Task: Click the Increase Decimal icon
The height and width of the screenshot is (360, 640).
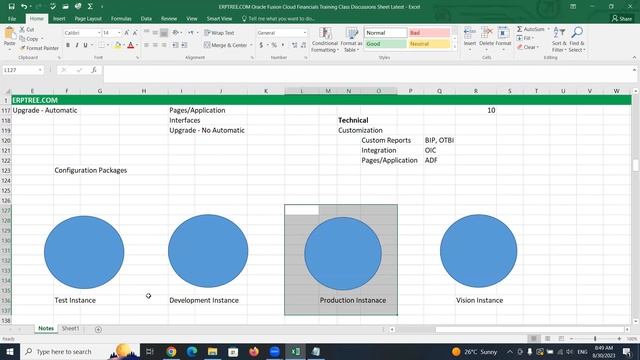Action: pos(294,45)
